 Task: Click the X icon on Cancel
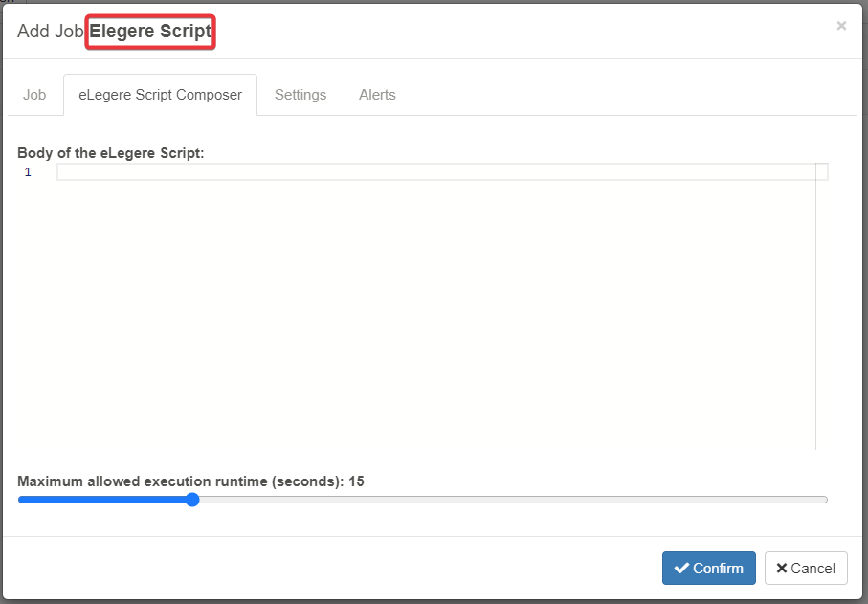782,568
